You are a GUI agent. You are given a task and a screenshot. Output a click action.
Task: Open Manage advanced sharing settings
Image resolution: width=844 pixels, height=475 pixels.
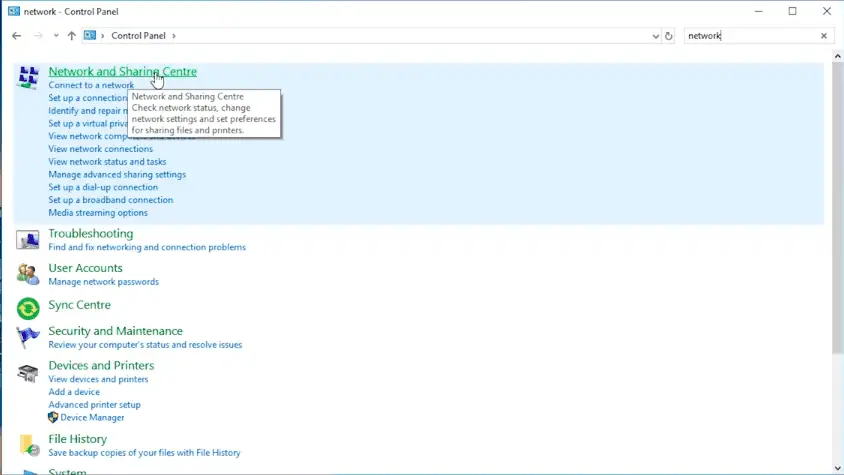117,174
